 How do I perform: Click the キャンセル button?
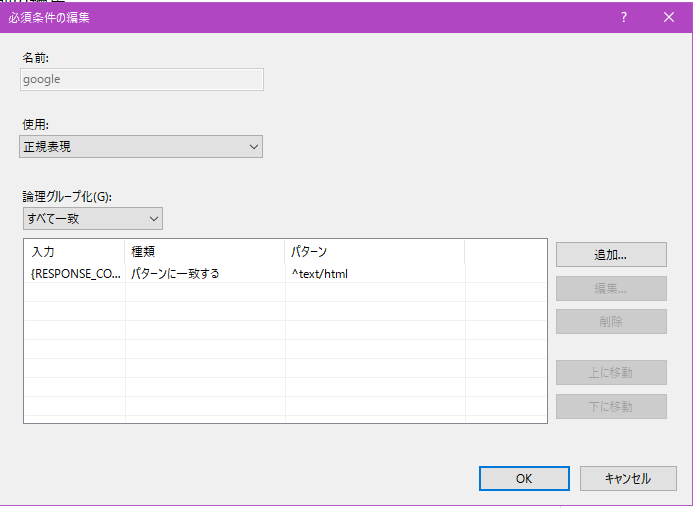coord(628,478)
